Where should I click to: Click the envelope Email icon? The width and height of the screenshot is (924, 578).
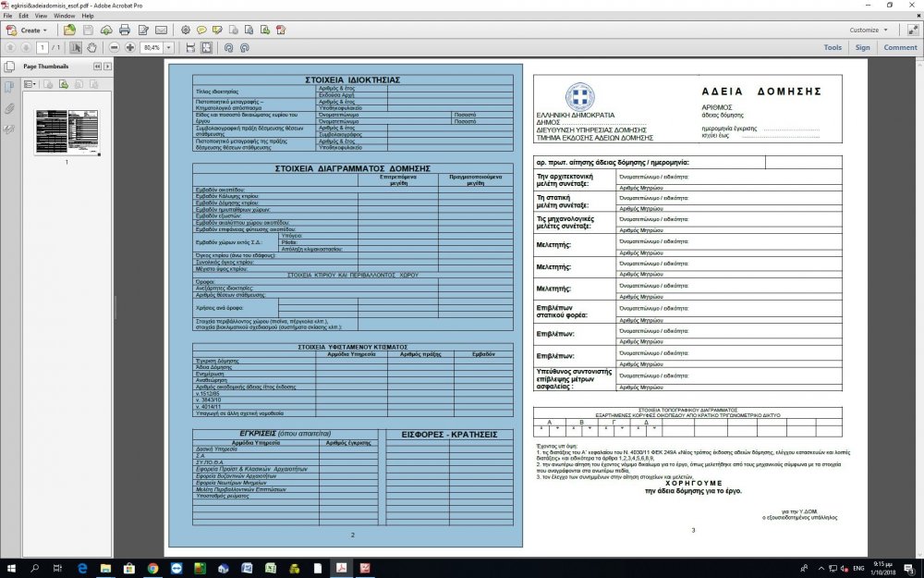(x=162, y=30)
